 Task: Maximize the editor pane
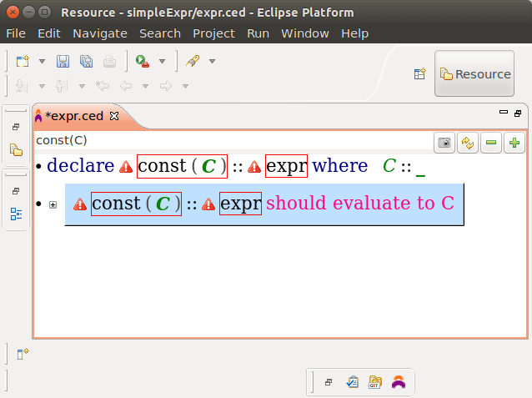(518, 113)
